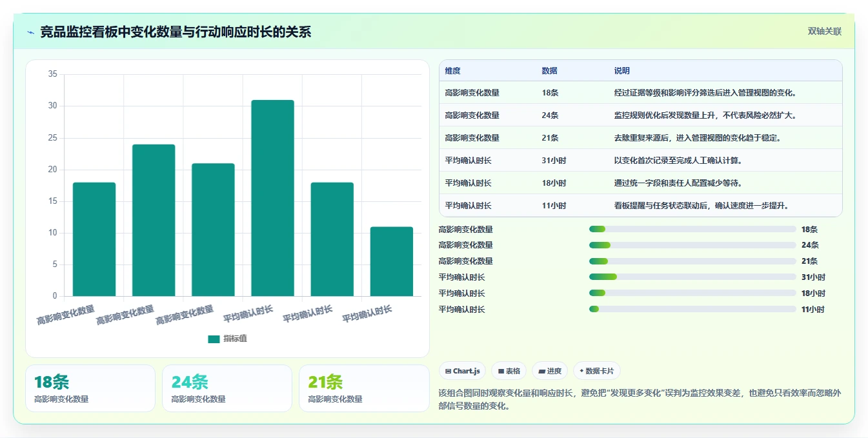This screenshot has width=868, height=438.
Task: Click the description starting 监控规则优化后
Action: point(705,115)
